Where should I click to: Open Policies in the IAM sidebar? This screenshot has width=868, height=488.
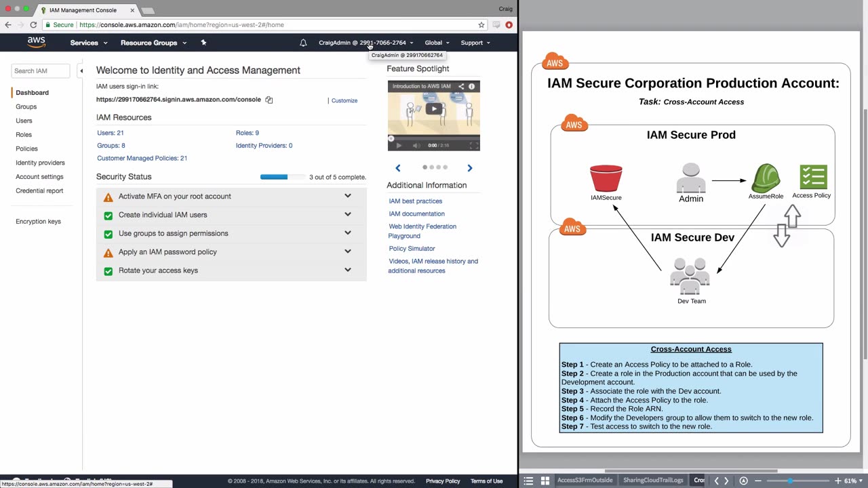pyautogui.click(x=26, y=148)
